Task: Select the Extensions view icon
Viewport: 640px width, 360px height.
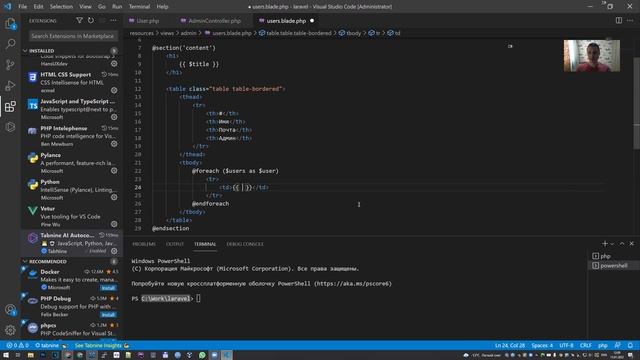Action: (10, 107)
